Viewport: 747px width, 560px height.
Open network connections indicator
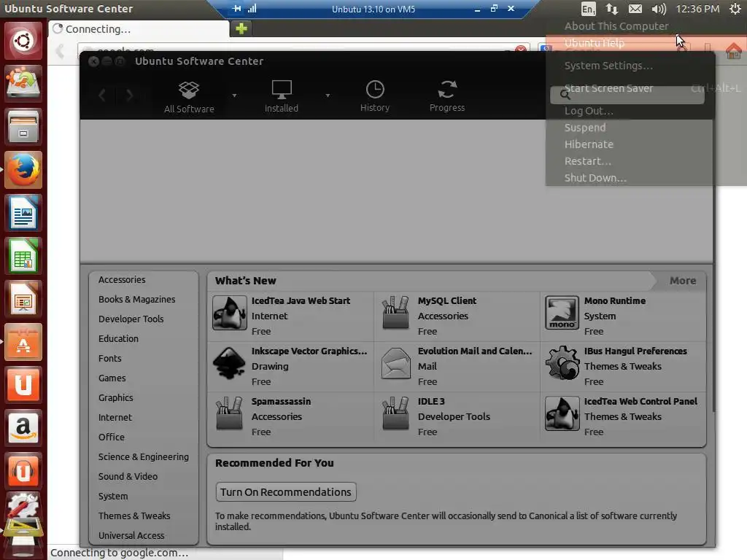[x=612, y=9]
